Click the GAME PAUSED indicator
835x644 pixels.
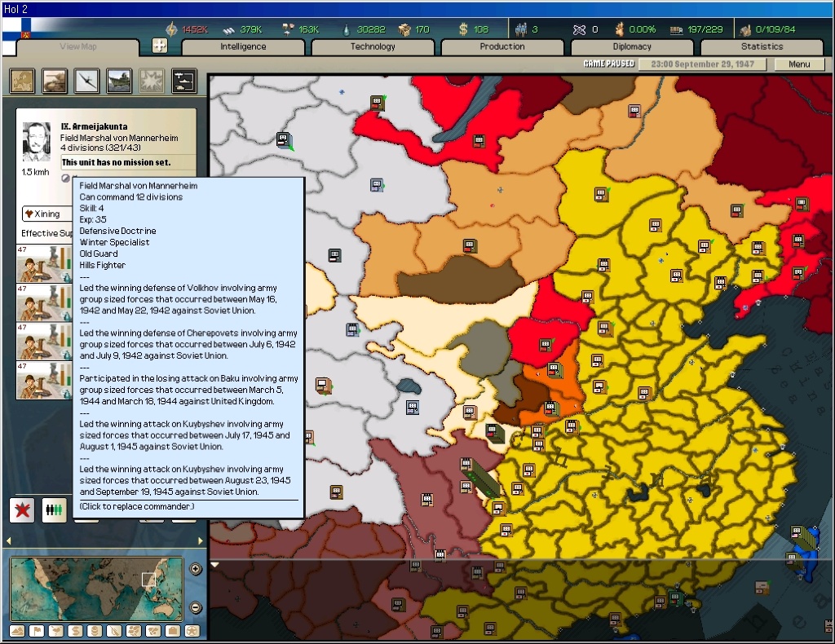tap(609, 64)
